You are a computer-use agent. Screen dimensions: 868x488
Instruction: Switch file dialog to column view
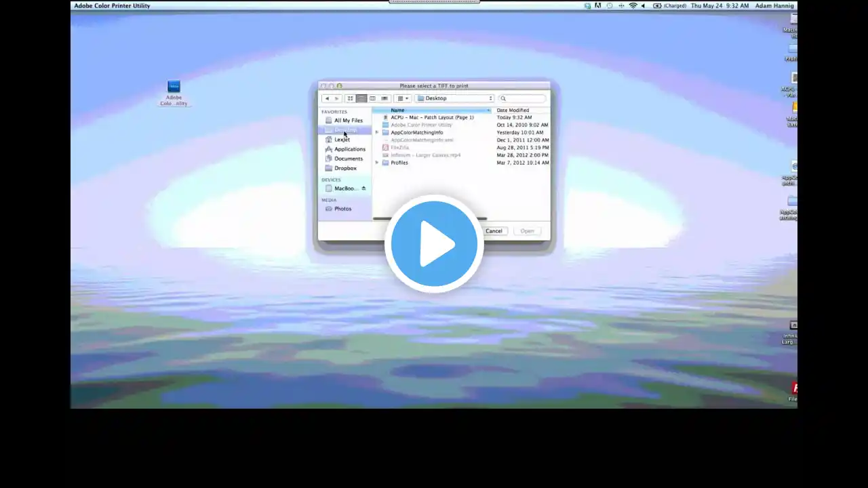click(x=372, y=98)
